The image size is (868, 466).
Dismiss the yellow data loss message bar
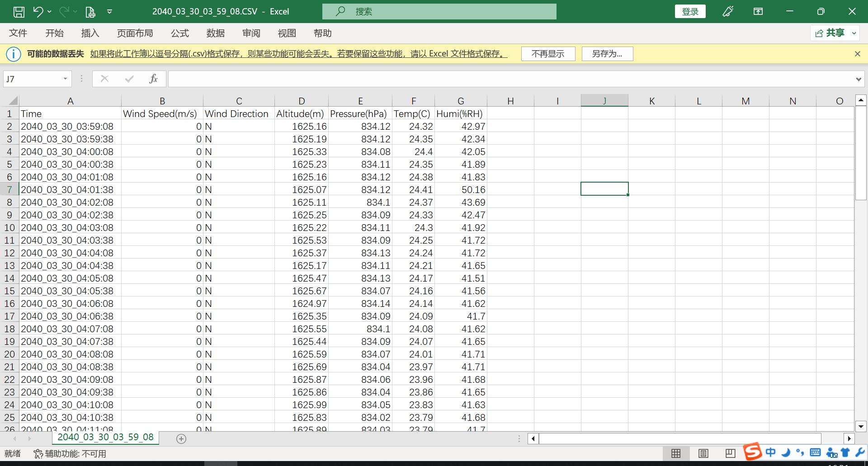[x=857, y=54]
